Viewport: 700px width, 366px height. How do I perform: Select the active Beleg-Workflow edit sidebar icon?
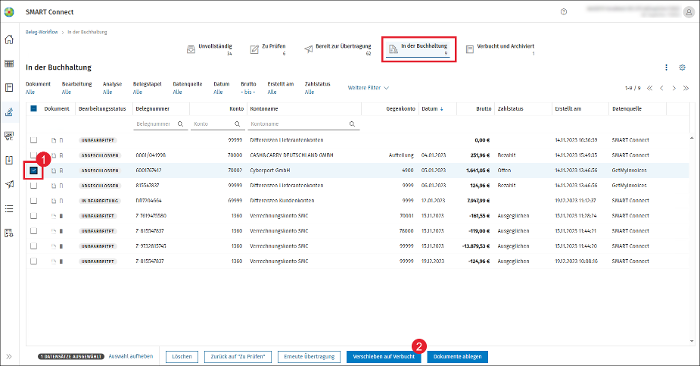point(9,112)
